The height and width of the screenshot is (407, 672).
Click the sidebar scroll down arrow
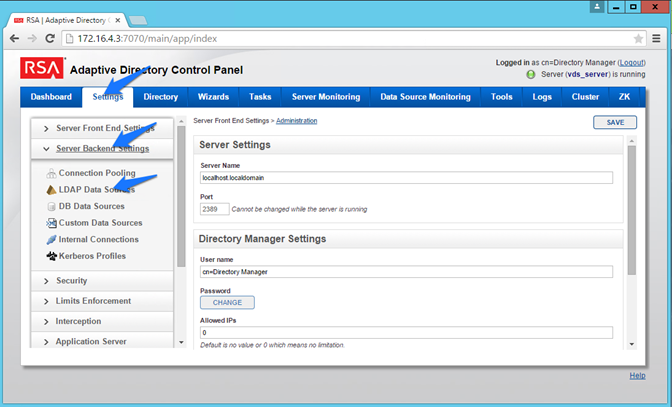[x=181, y=342]
